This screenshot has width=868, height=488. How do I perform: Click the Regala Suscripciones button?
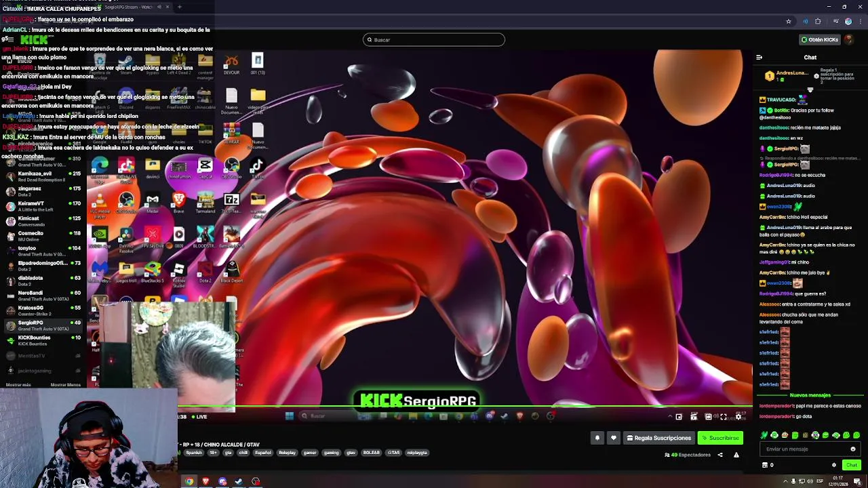point(658,438)
